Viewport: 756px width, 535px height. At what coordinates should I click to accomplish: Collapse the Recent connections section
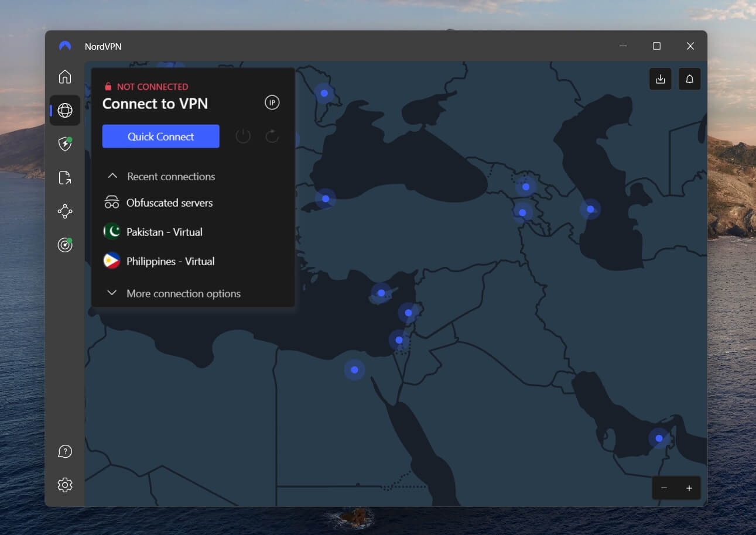112,176
